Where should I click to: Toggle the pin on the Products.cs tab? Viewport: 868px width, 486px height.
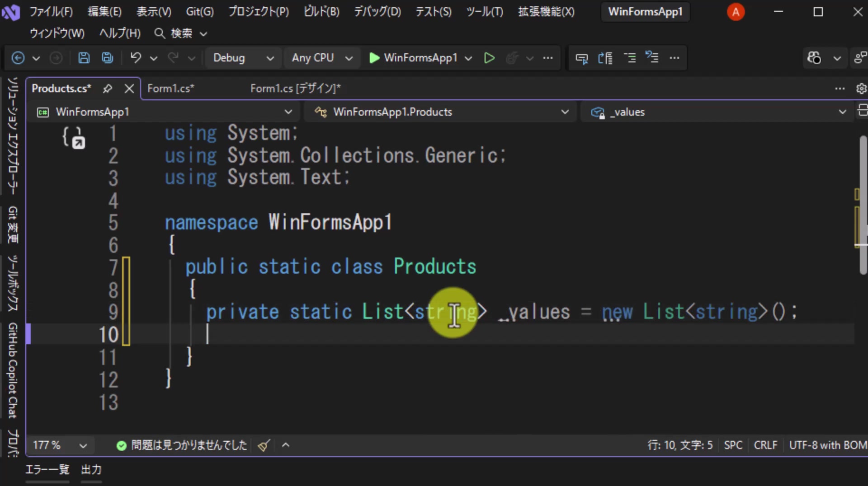coord(107,89)
